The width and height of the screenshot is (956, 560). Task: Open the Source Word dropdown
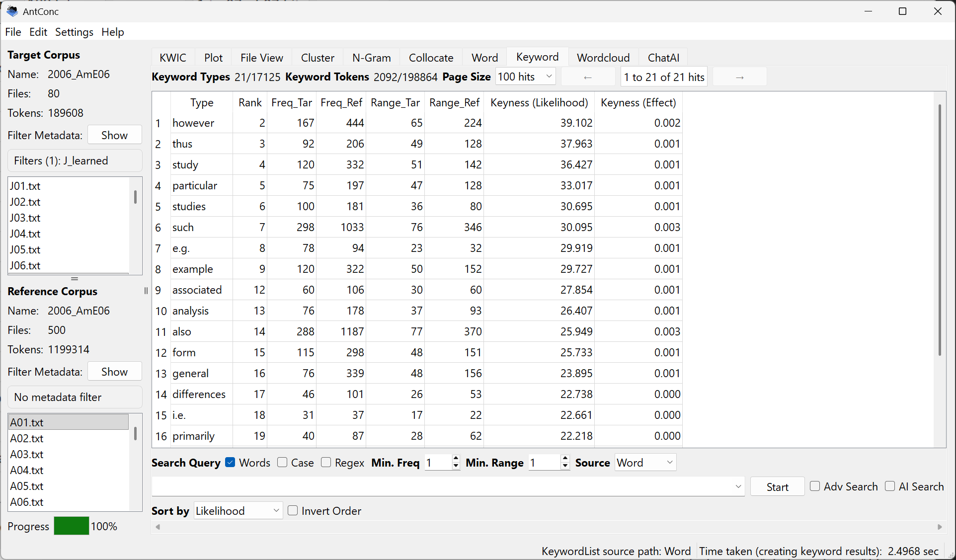645,463
